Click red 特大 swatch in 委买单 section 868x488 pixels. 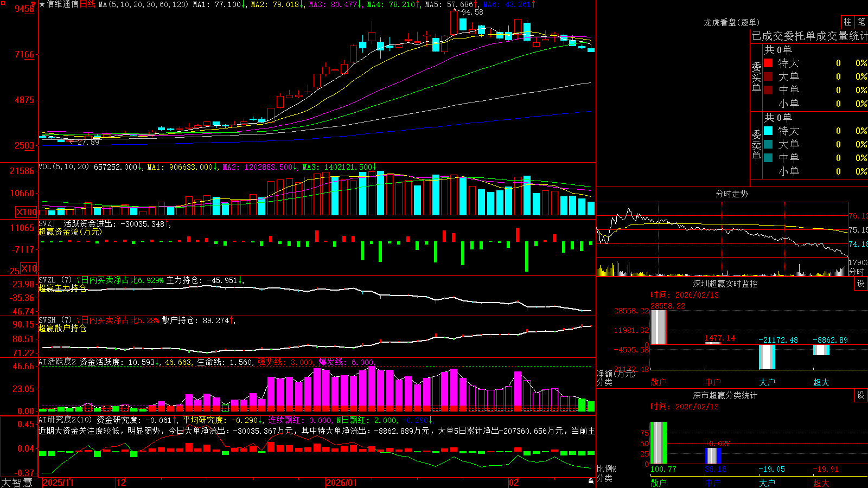[x=768, y=63]
